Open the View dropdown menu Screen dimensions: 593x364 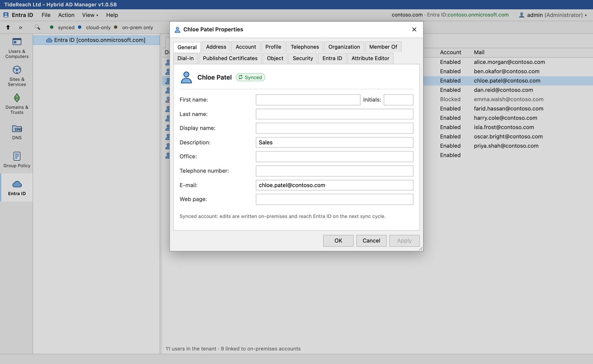(x=90, y=15)
